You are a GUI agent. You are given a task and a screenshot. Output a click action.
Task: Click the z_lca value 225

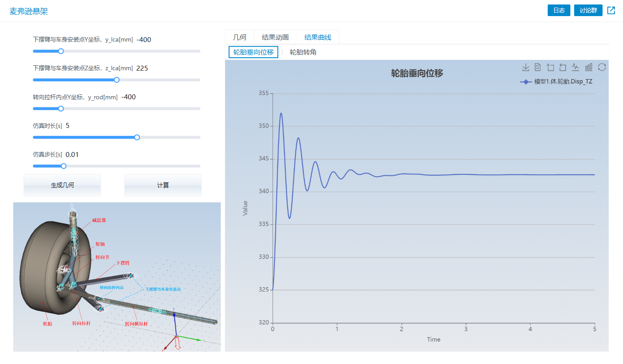tap(142, 68)
